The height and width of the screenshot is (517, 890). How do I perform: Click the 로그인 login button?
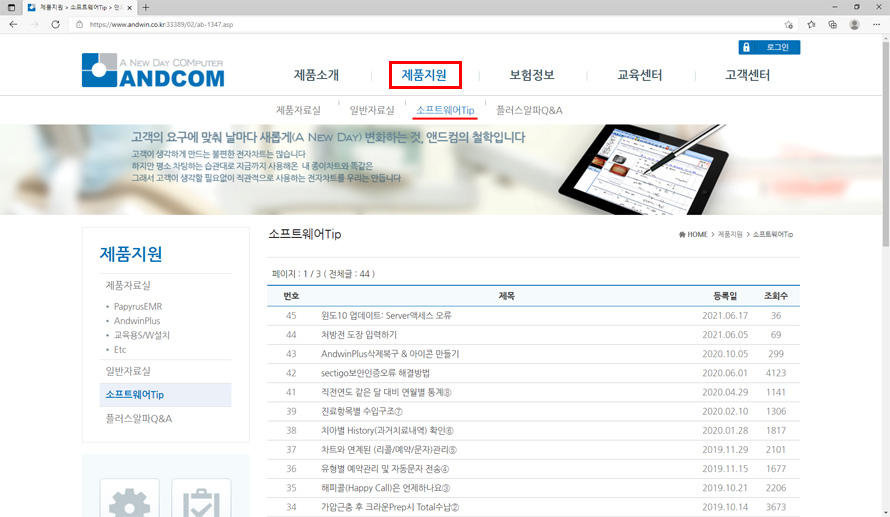pos(769,47)
